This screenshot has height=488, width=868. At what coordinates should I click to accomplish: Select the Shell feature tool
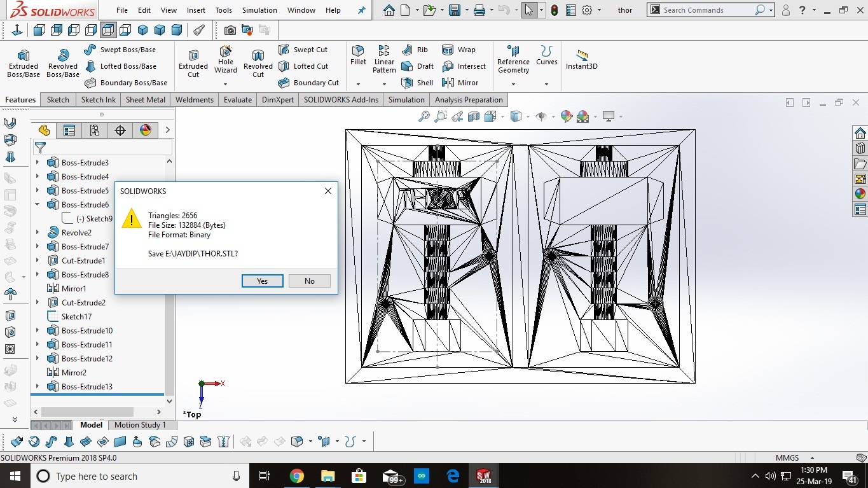pos(417,83)
